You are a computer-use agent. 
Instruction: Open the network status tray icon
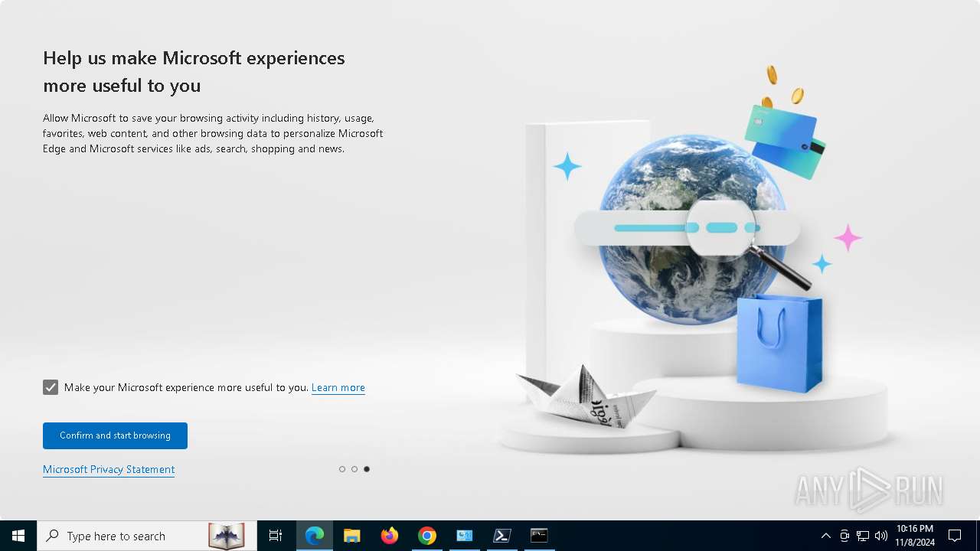(863, 536)
